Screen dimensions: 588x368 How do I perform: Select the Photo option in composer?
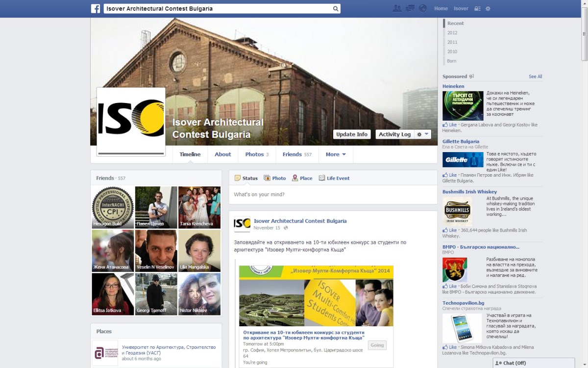pyautogui.click(x=275, y=178)
